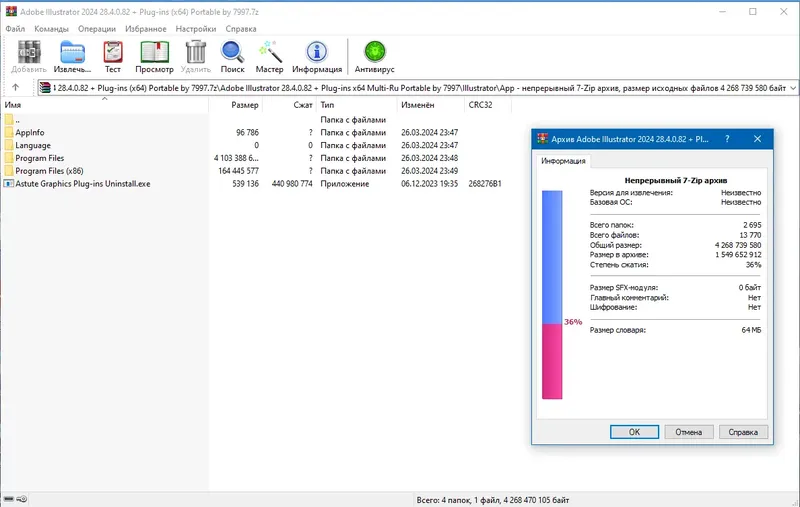Click the Информация toolbar icon
This screenshot has width=800, height=507.
coord(317,53)
